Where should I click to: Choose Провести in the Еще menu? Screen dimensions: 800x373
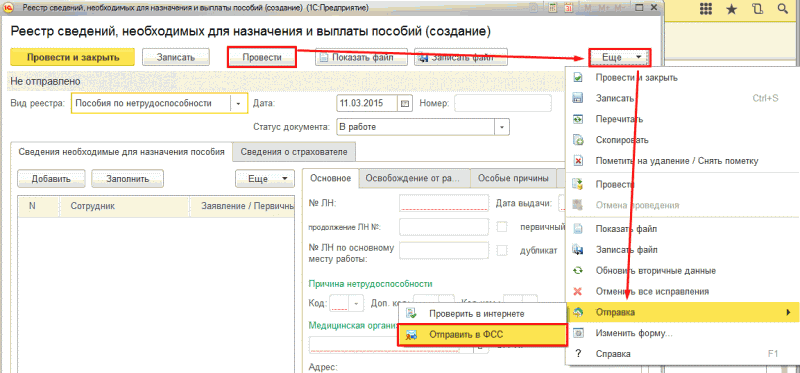pyautogui.click(x=683, y=184)
